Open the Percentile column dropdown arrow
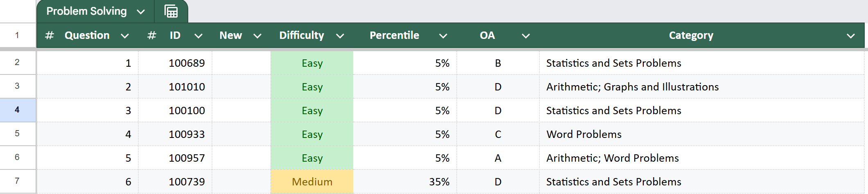868x194 pixels. (443, 36)
